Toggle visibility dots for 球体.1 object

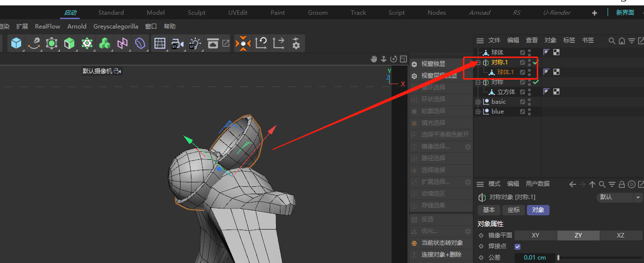(529, 72)
